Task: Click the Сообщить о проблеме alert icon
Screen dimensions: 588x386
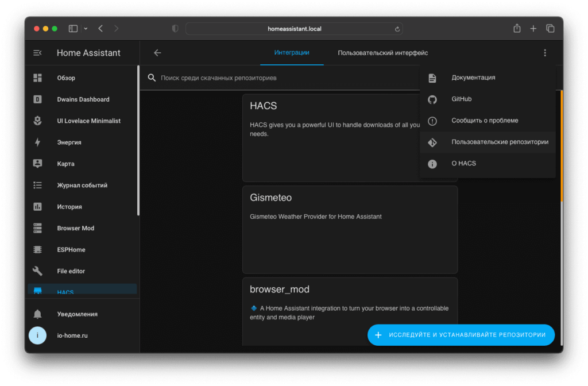Action: coord(432,121)
